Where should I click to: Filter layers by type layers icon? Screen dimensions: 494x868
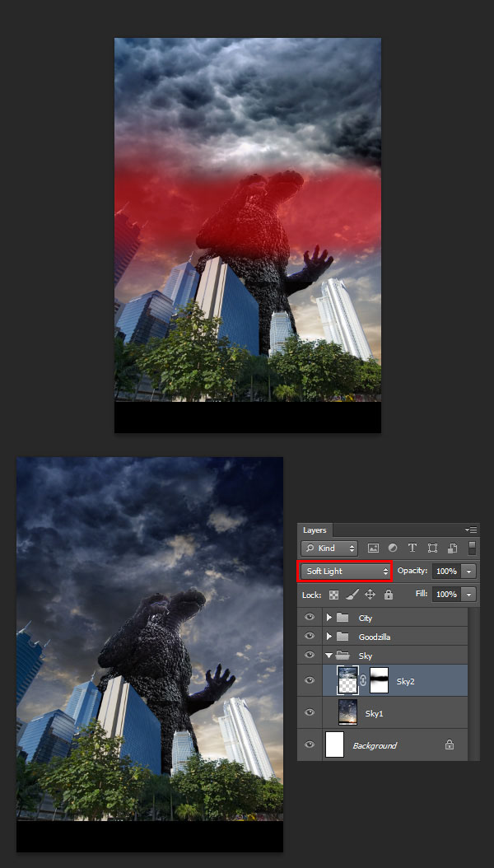tap(412, 548)
